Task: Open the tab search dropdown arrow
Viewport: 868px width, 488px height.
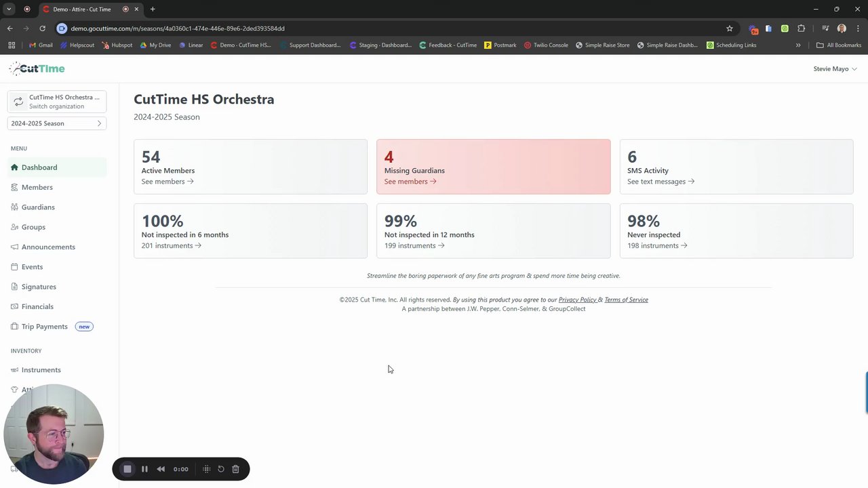Action: (9, 9)
